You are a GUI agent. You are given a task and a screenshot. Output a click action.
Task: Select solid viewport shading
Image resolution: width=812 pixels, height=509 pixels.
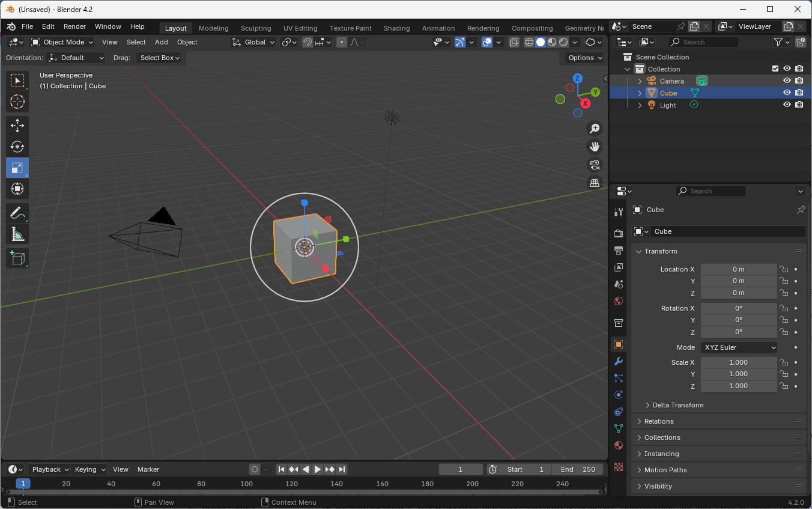click(541, 42)
